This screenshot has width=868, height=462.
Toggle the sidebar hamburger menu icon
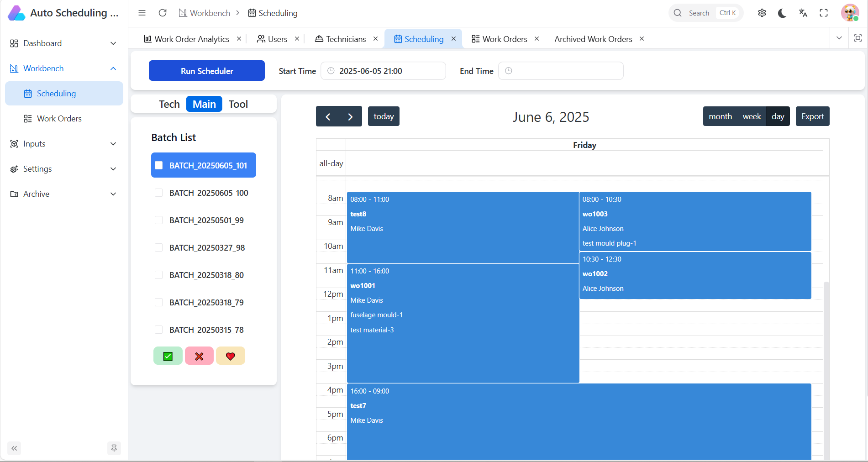[142, 13]
